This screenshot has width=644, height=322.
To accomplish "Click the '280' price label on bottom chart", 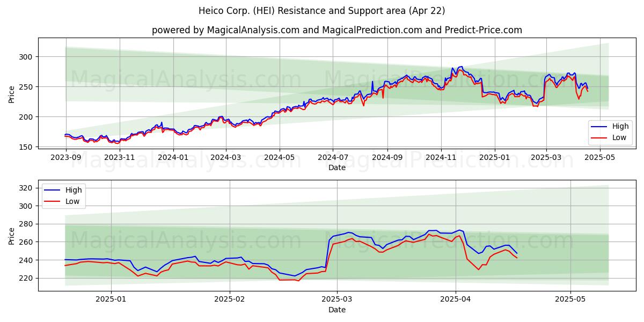I will click(27, 224).
